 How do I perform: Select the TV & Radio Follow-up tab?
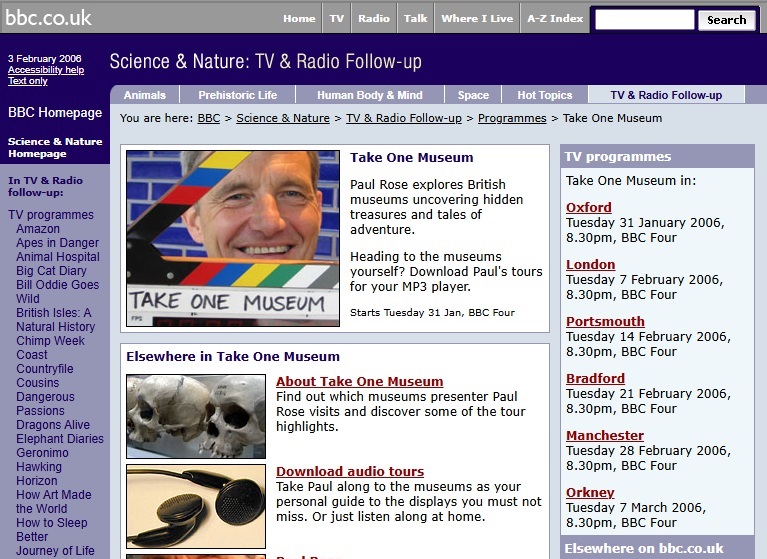pyautogui.click(x=666, y=95)
